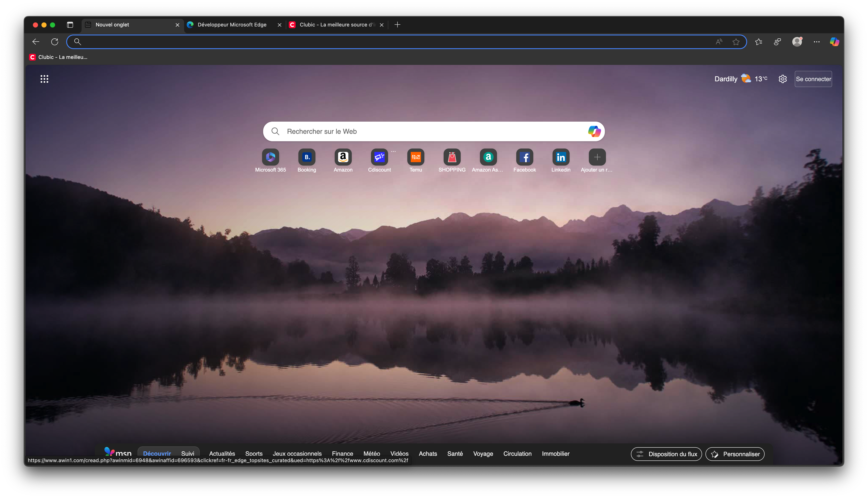Switch to Développeur Microsoft Edge tab

232,25
